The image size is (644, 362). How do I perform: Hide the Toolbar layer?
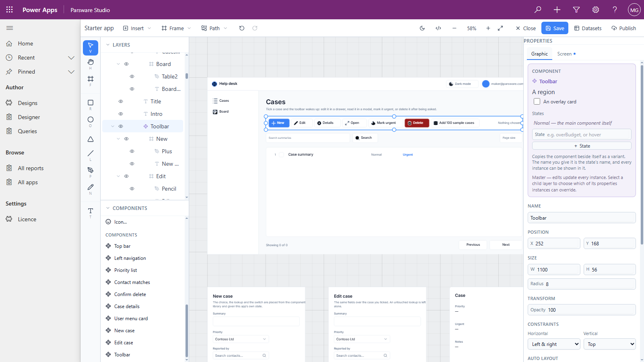tap(121, 126)
